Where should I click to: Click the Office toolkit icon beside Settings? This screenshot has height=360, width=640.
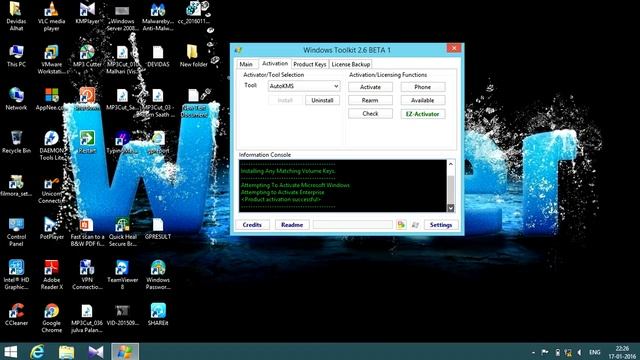pos(401,224)
